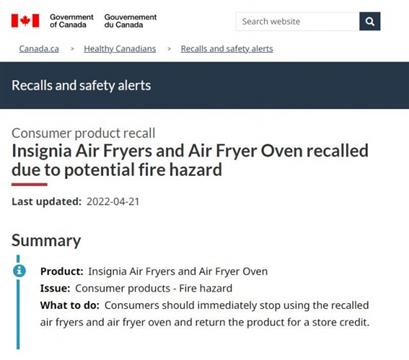Open Recalls and safety alerts breadcrumb link

[227, 49]
